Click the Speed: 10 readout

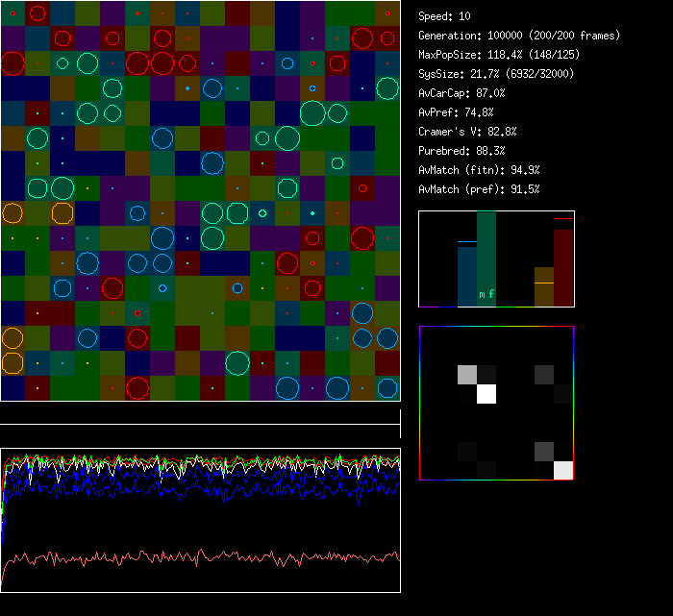(445, 16)
